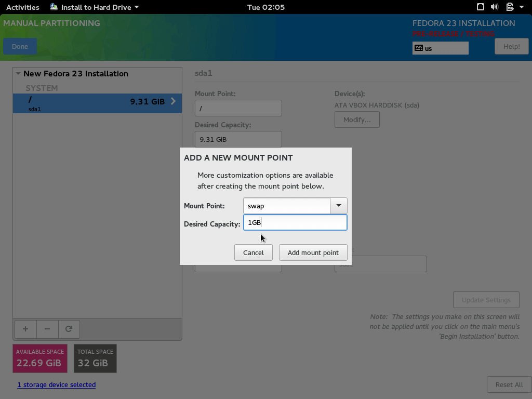The image size is (532, 399).
Task: Add a mount point with plus icon
Action: (25, 329)
